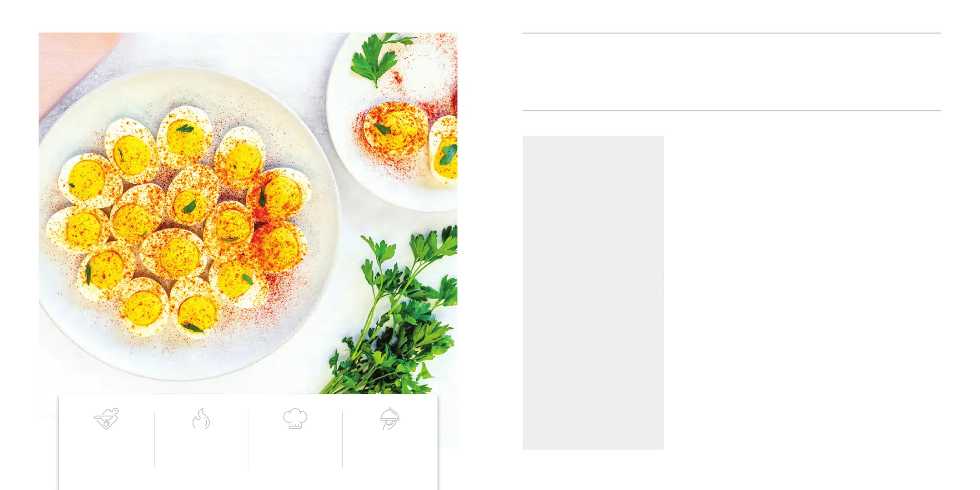Viewport: 980px width, 490px height.
Task: Click the empty area right of gray panel
Action: (803, 292)
